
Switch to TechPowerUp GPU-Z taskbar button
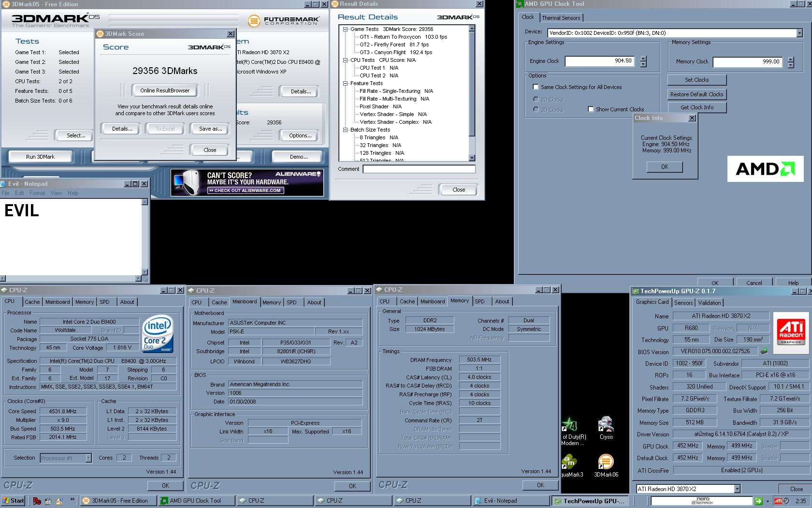point(591,501)
